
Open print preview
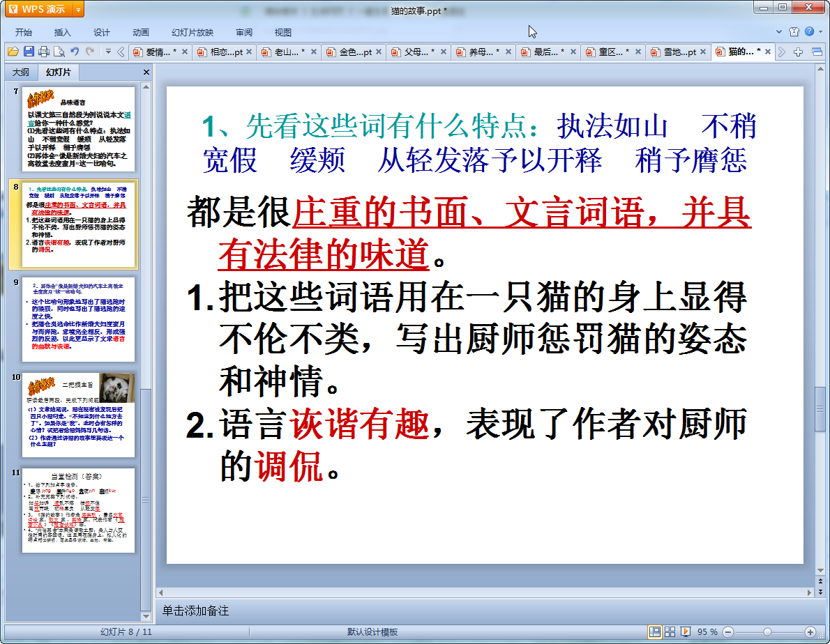coord(59,52)
